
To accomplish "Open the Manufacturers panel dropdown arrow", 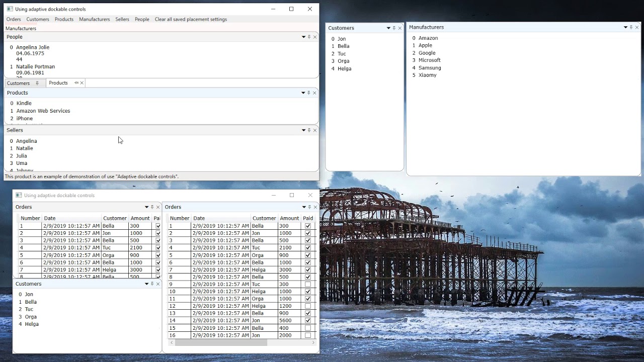I will pos(625,27).
